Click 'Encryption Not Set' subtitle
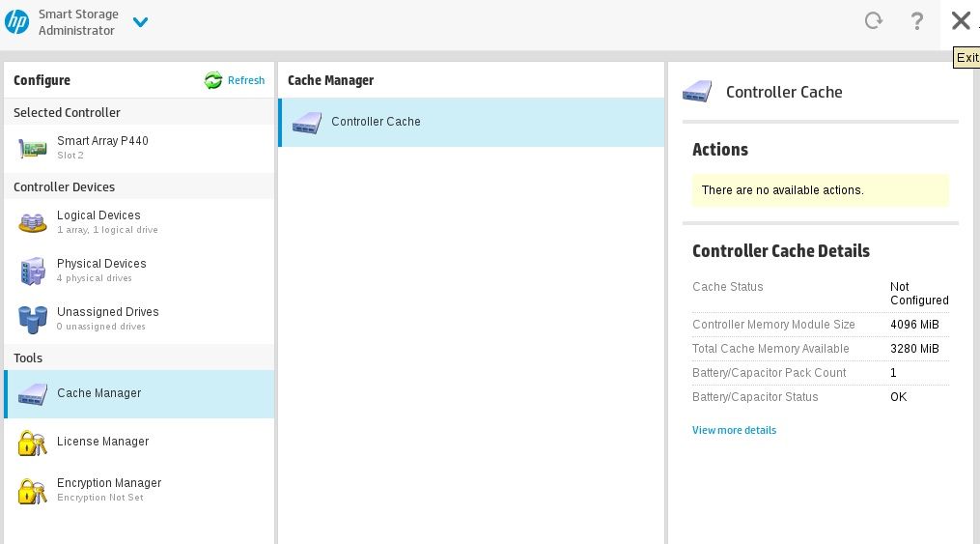980x544 pixels. (x=100, y=497)
